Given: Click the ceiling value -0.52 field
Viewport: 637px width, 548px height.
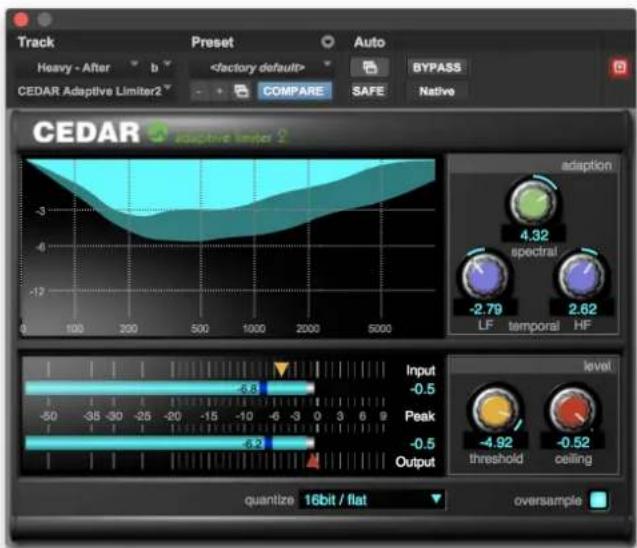Looking at the screenshot, I should [x=573, y=442].
